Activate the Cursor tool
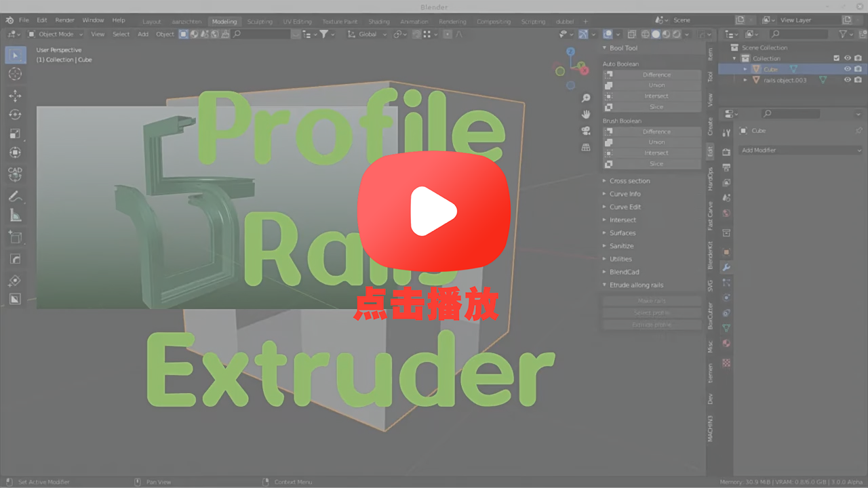868x488 pixels. pyautogui.click(x=15, y=74)
